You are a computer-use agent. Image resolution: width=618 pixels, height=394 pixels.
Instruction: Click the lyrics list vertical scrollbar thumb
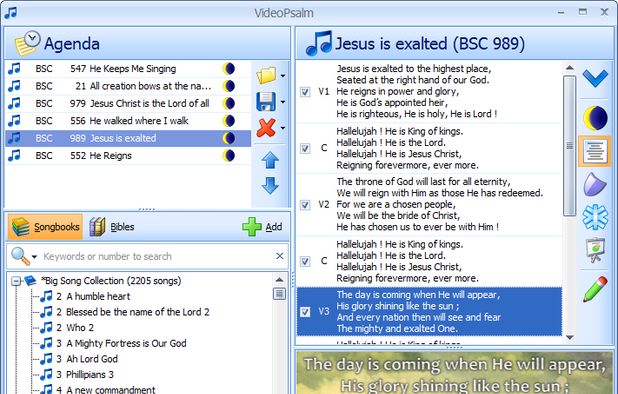coord(570,146)
